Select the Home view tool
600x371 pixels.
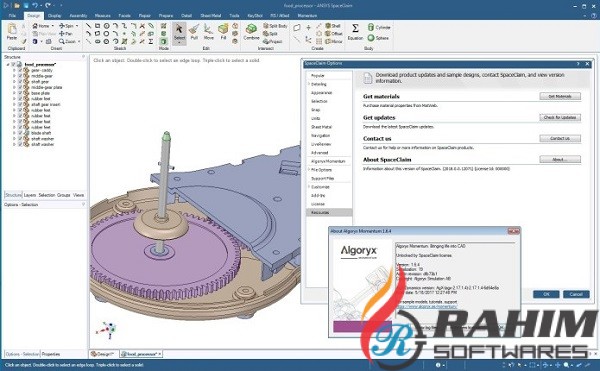[x=41, y=26]
